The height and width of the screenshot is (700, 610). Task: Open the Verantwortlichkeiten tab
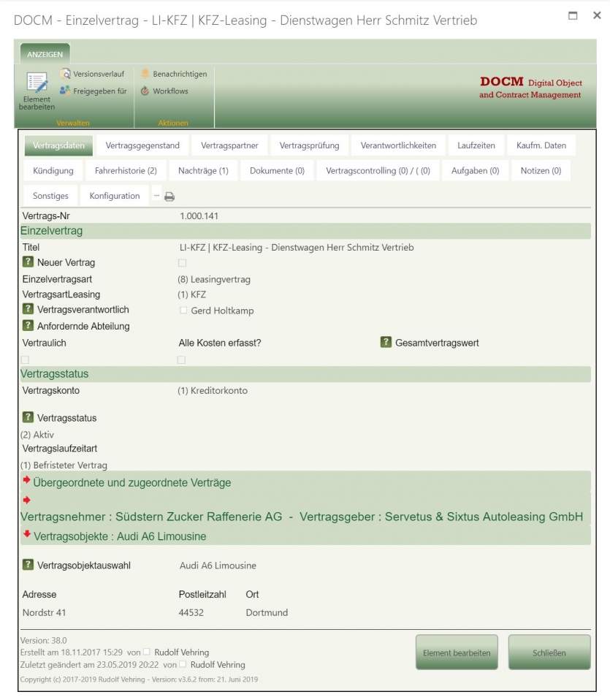point(398,145)
